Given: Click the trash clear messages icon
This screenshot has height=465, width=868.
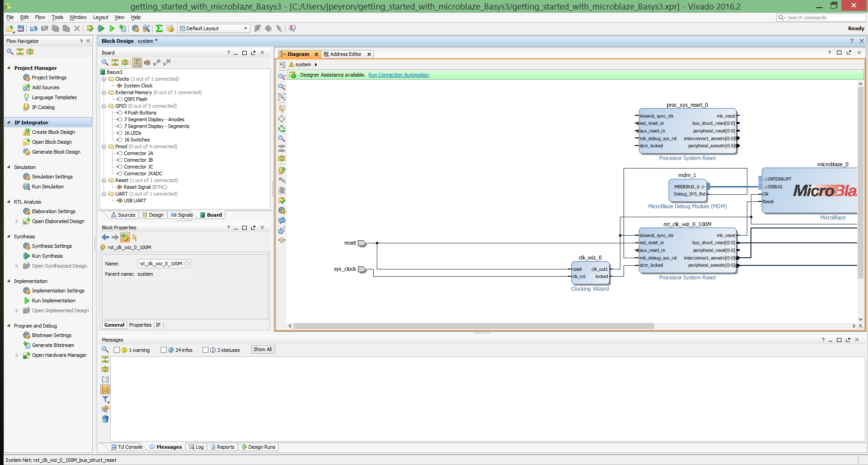Looking at the screenshot, I should pyautogui.click(x=105, y=419).
